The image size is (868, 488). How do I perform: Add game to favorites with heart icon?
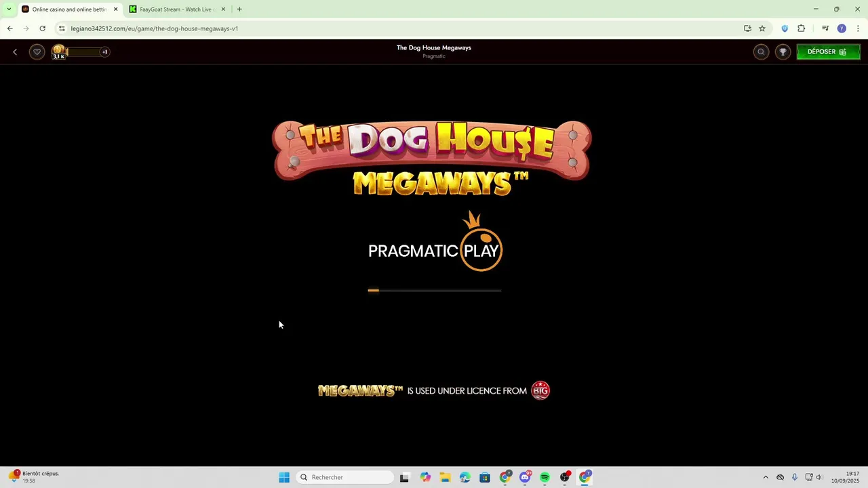(x=37, y=52)
